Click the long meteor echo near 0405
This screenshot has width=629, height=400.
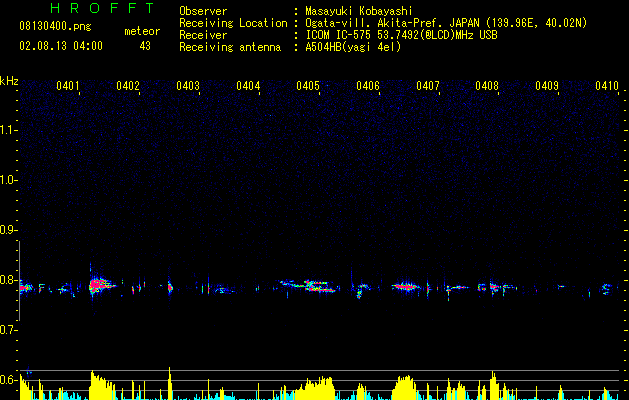pyautogui.click(x=311, y=286)
